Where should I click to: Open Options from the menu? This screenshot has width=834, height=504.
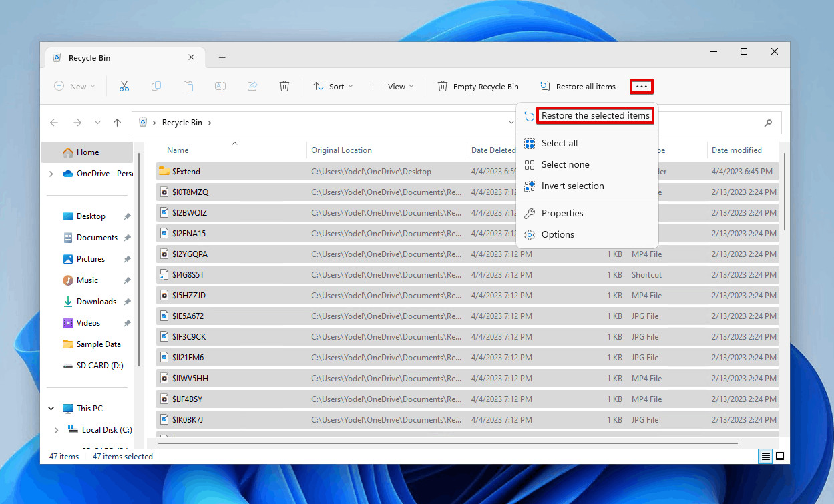(x=587, y=234)
